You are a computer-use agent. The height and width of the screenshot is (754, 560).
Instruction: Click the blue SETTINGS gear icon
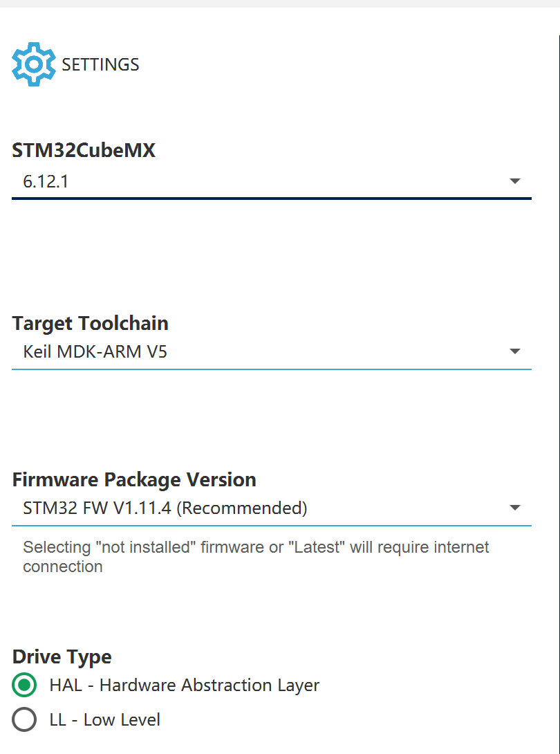pyautogui.click(x=33, y=64)
